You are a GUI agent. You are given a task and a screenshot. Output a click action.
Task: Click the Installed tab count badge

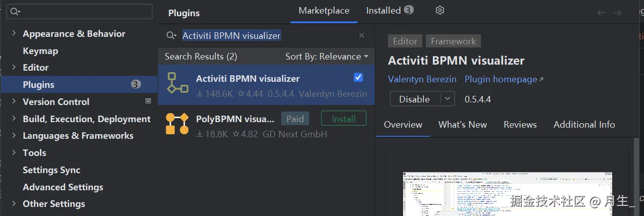click(x=409, y=10)
